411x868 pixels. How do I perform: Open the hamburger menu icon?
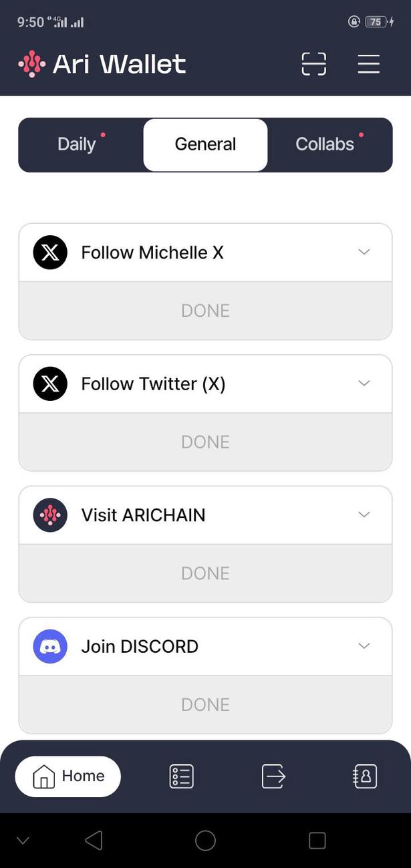click(368, 63)
